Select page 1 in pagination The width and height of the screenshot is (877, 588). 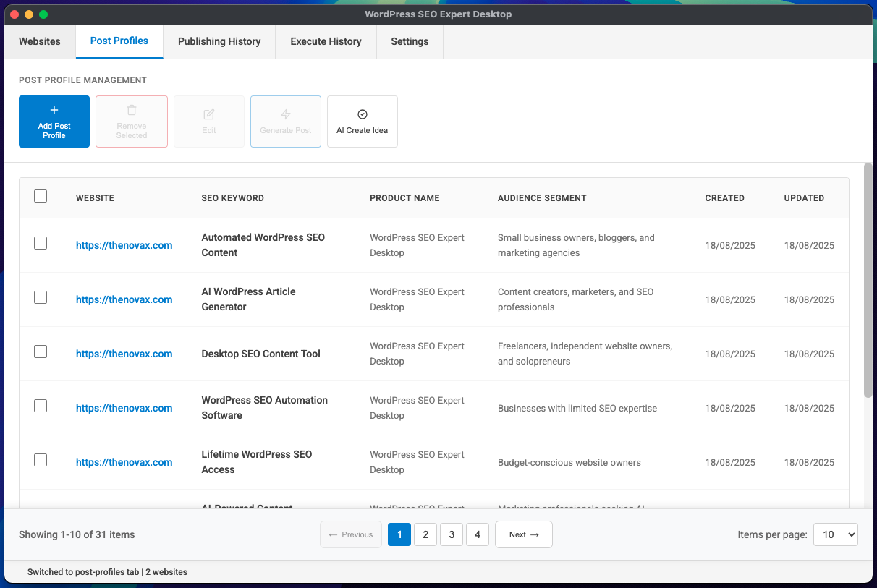point(399,534)
